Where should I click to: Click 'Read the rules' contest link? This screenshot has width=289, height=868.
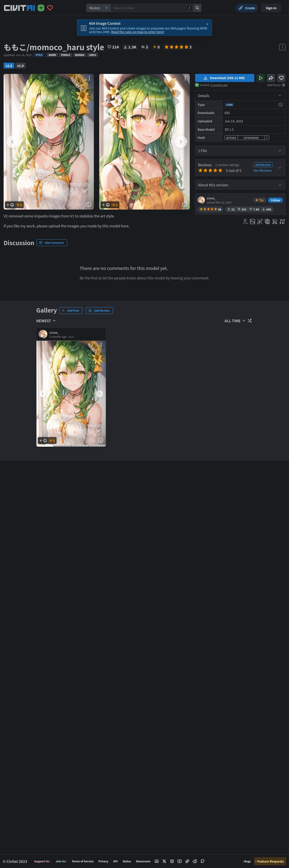tap(138, 32)
